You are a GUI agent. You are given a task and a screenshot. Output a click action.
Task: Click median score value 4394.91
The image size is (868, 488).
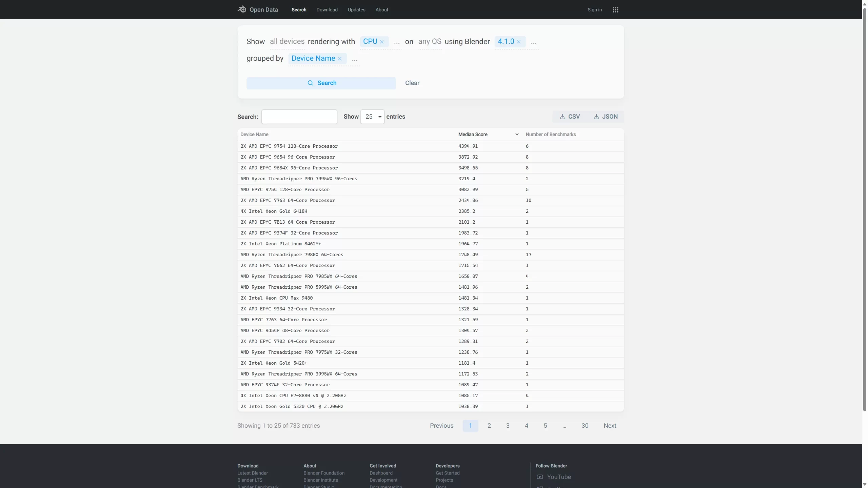pos(468,146)
